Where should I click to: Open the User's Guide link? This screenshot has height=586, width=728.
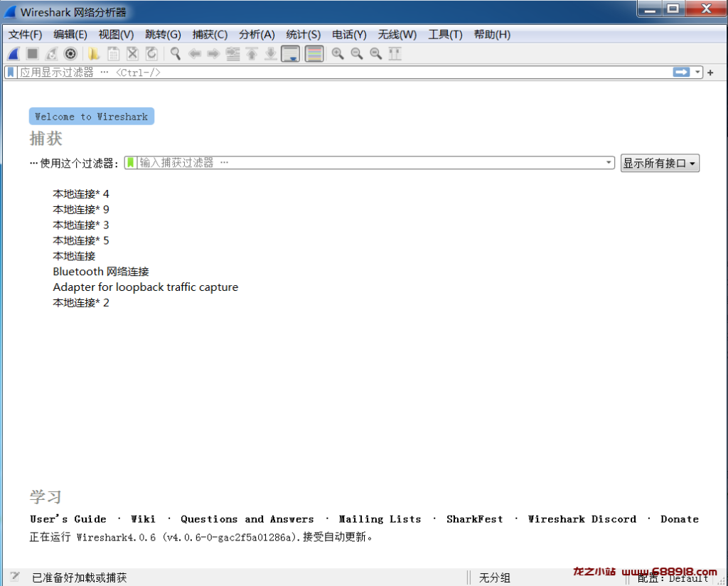pos(68,519)
